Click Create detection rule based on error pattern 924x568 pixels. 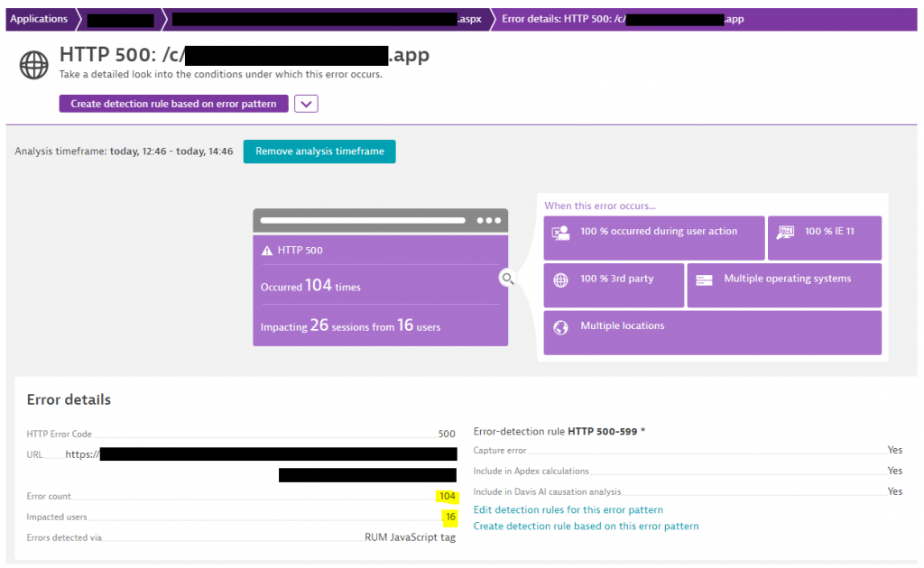172,104
